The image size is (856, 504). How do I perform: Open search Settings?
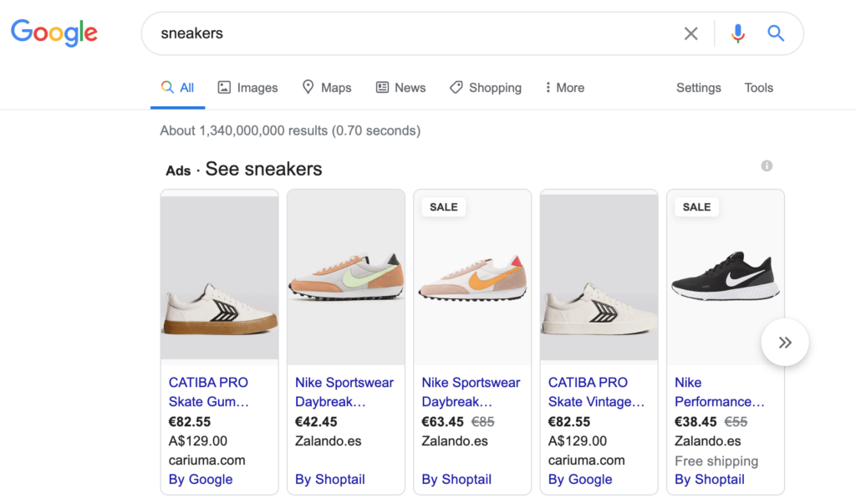[698, 88]
